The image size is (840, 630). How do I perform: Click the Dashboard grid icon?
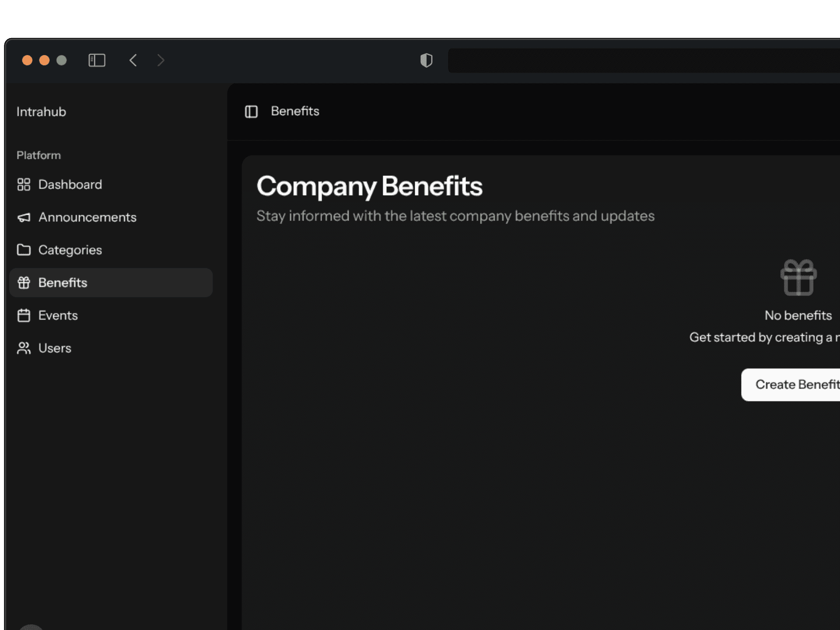[24, 185]
